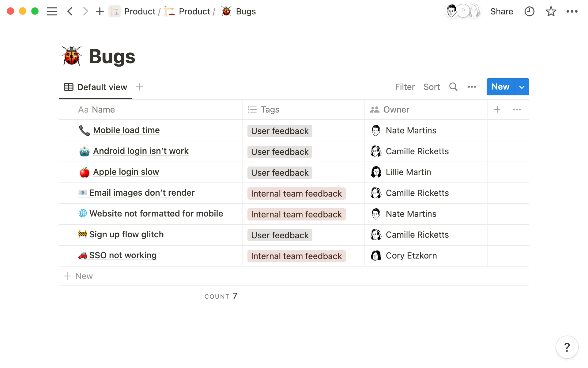This screenshot has height=368, width=588.
Task: Click the database search magnifier icon
Action: [x=453, y=87]
